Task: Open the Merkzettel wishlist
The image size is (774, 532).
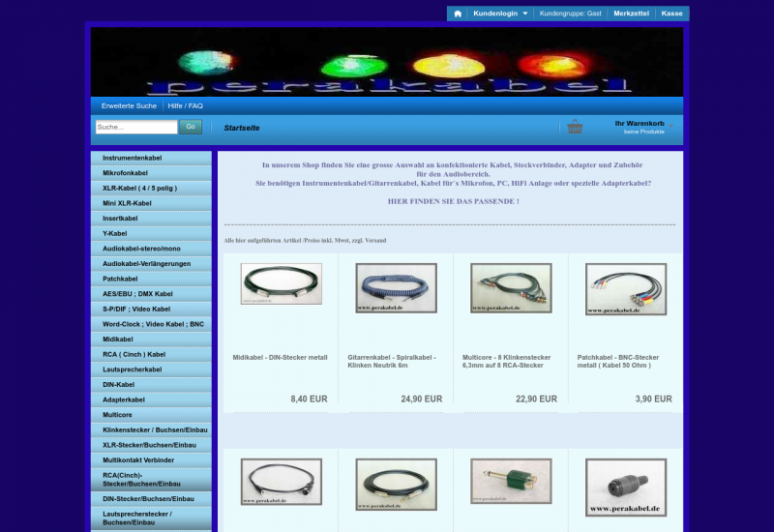Action: click(631, 14)
